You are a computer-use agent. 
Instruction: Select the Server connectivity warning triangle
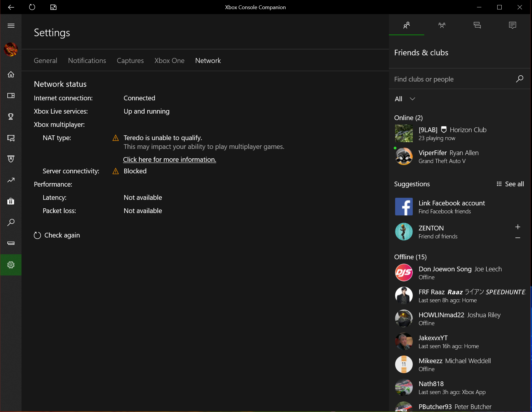(116, 171)
